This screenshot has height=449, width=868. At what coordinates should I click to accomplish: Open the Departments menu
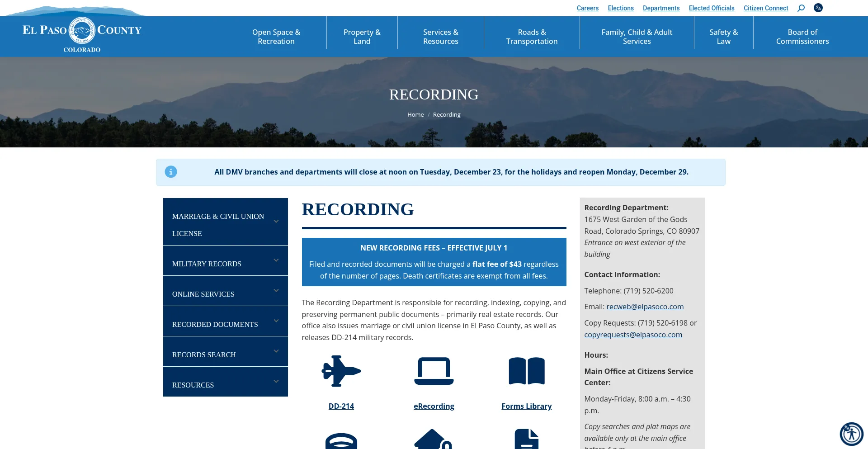pyautogui.click(x=661, y=8)
